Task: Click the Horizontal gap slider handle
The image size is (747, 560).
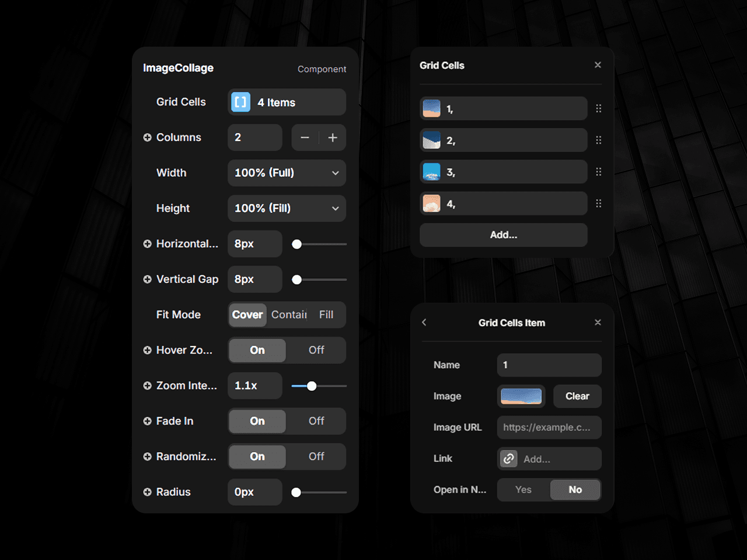Action: [297, 244]
